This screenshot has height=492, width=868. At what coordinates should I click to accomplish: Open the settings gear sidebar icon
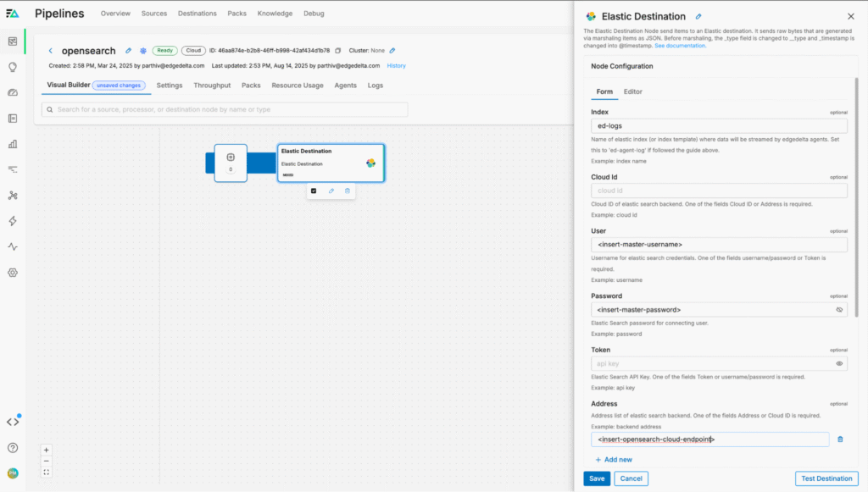[x=13, y=273]
